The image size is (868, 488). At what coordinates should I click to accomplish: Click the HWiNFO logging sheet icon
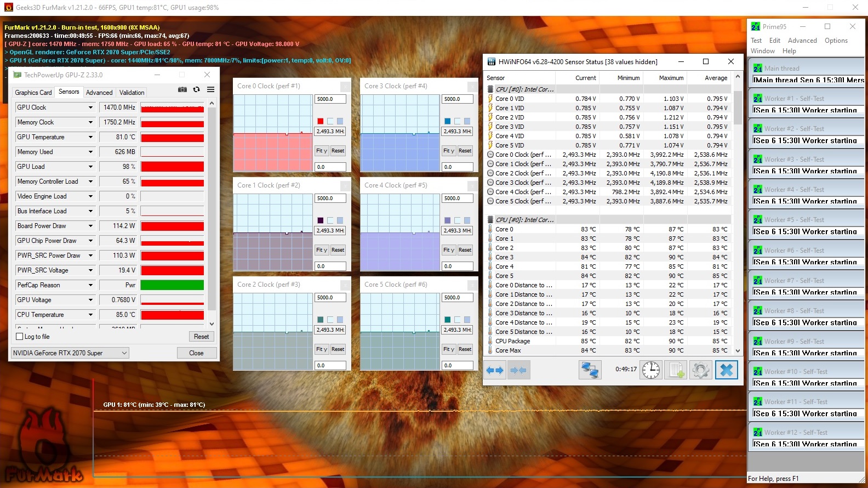pyautogui.click(x=676, y=370)
